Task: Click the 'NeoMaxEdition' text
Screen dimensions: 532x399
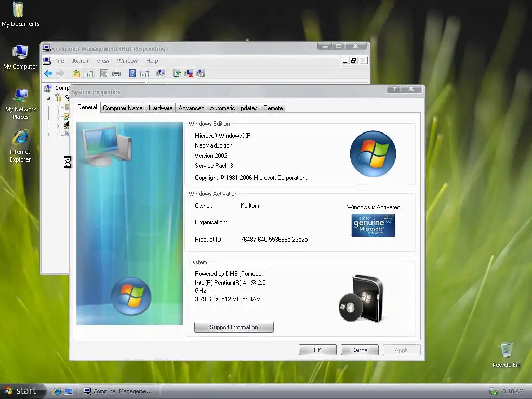Action: pos(214,145)
